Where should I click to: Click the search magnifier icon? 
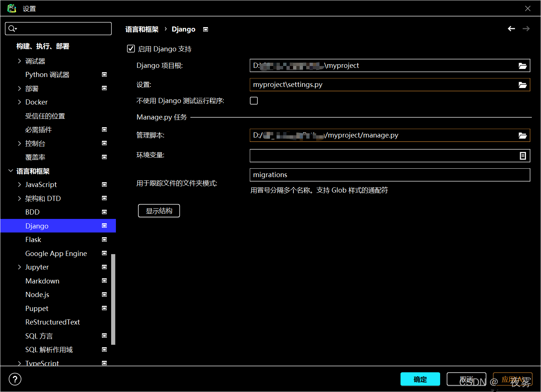[x=12, y=28]
